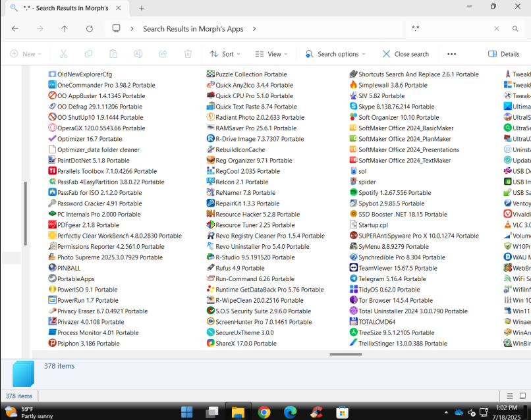Click the TOTALCMD64 floppy disk icon
531x420 pixels.
click(x=354, y=321)
